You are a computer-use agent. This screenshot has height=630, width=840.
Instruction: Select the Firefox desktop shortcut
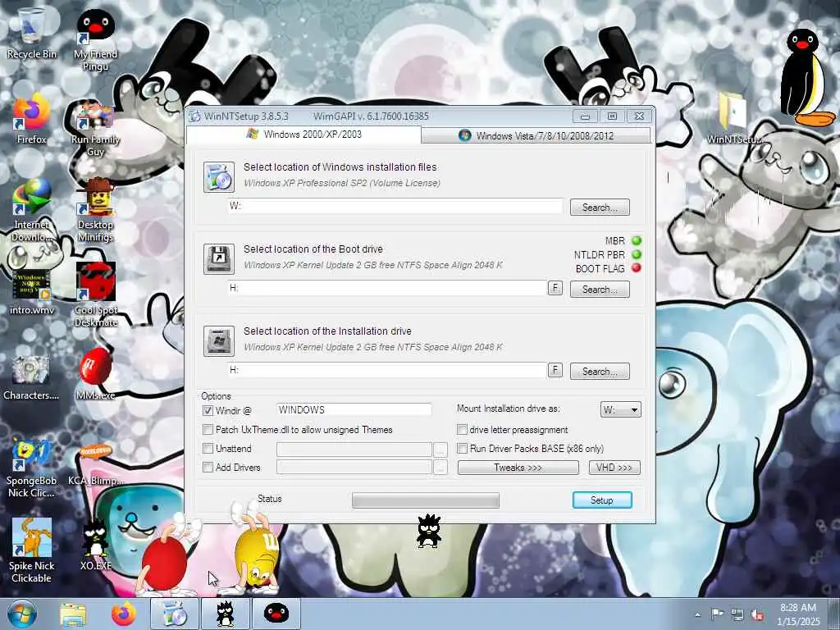click(x=32, y=119)
